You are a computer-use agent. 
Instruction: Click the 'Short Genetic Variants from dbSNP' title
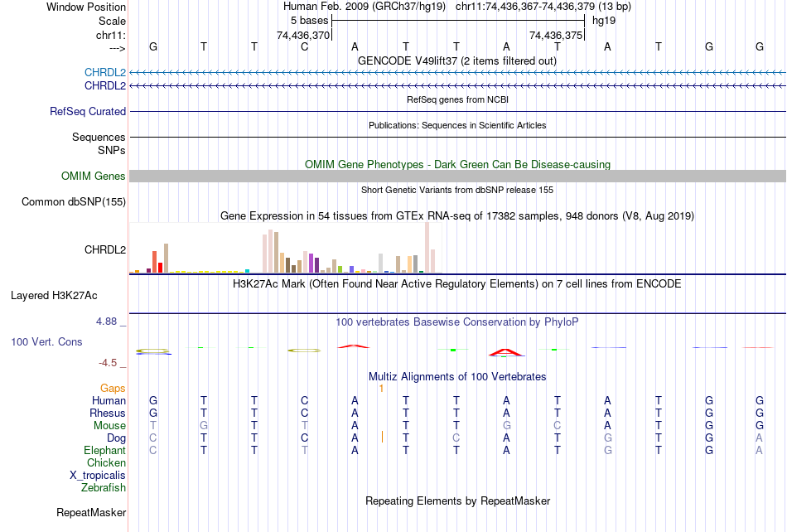point(457,191)
